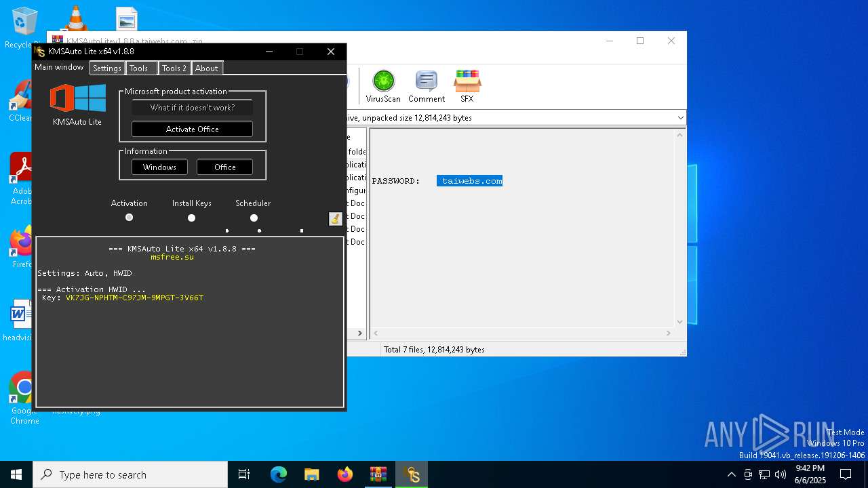Screen dimensions: 868x488
Task: Switch to the Main window tab
Action: tap(59, 67)
